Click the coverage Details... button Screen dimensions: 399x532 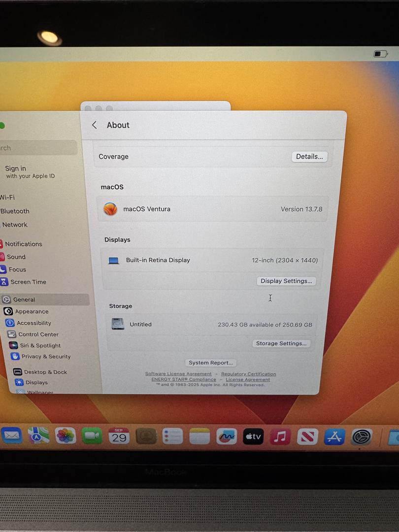pyautogui.click(x=309, y=157)
